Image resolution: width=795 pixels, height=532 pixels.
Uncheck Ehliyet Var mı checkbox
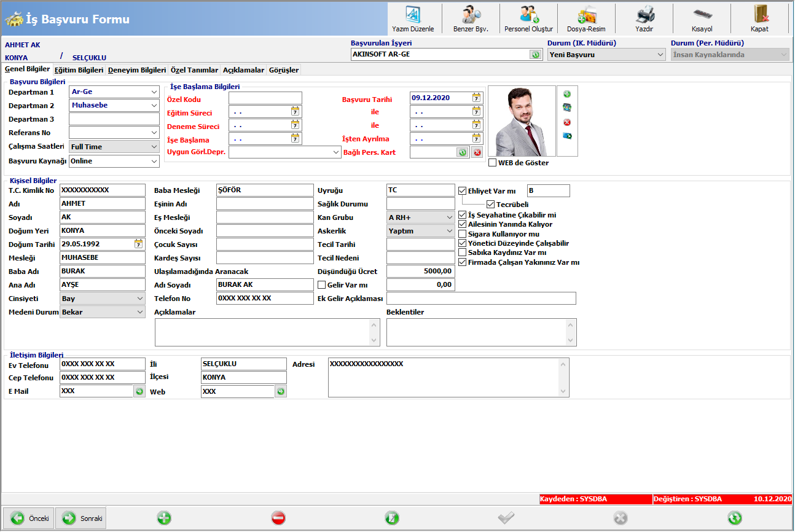click(463, 191)
